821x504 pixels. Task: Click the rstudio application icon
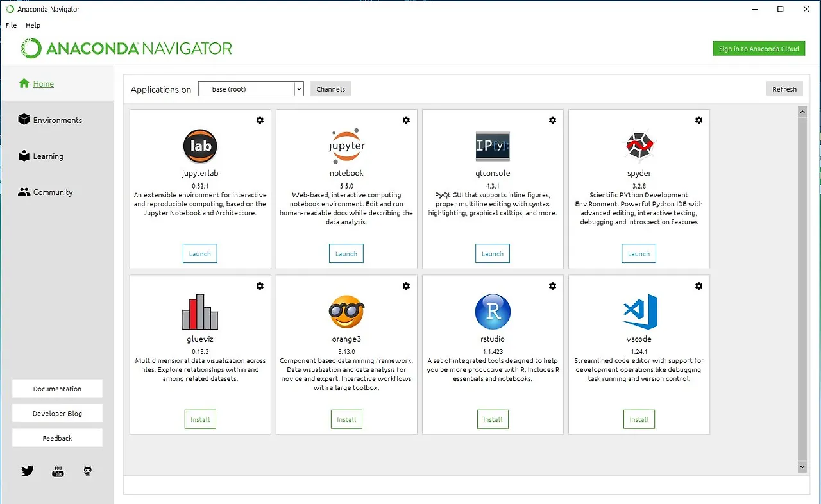(x=493, y=312)
